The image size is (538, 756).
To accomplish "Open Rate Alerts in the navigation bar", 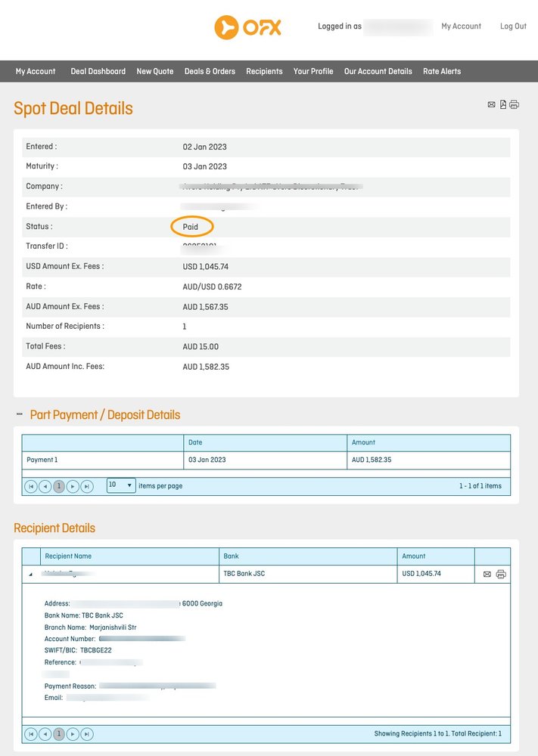I will pyautogui.click(x=442, y=71).
